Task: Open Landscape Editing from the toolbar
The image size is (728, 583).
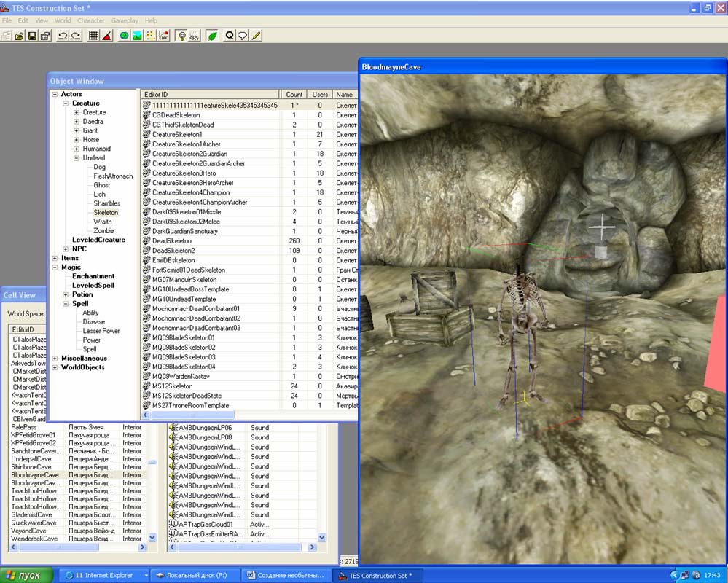Action: (137, 36)
